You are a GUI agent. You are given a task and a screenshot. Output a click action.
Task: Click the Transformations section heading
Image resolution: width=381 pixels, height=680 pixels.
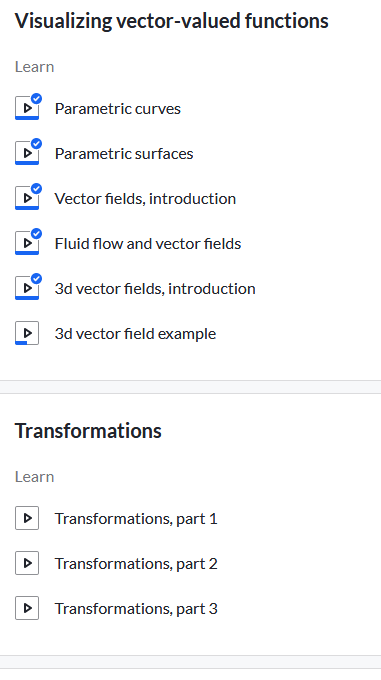(88, 431)
